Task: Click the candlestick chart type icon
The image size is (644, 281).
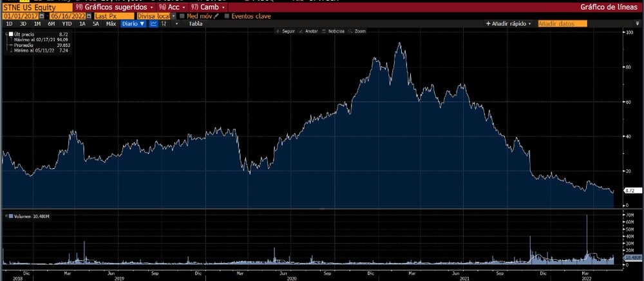Action: coord(165,23)
